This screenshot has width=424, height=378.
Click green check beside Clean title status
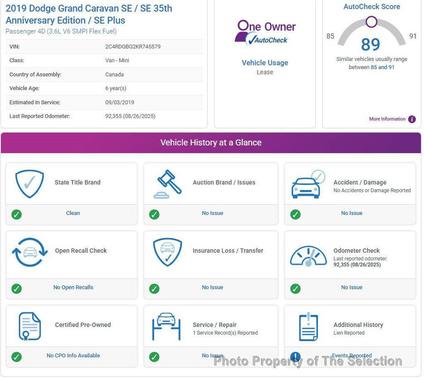(x=16, y=214)
